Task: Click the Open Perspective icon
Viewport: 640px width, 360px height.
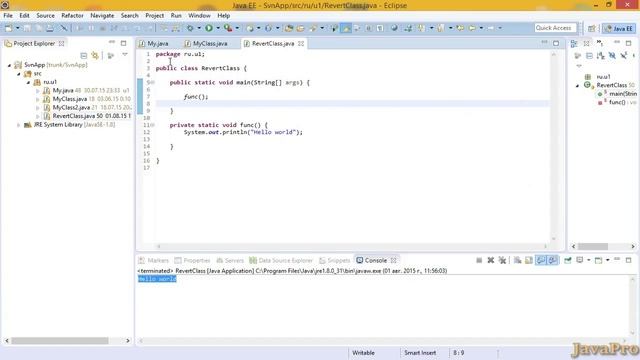Action: [592, 28]
